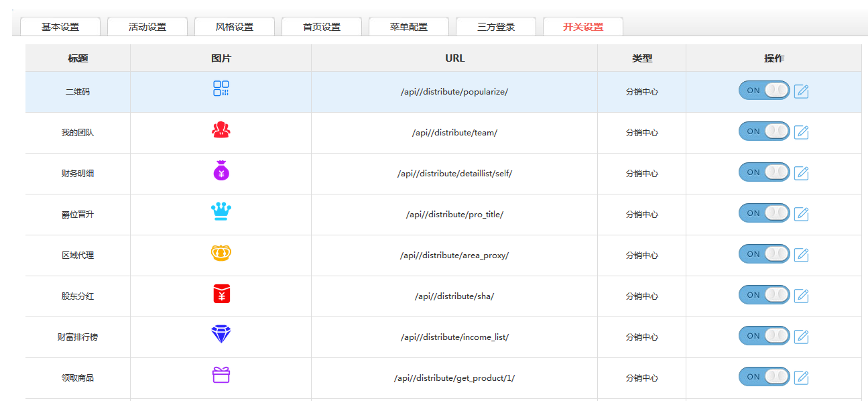This screenshot has width=868, height=401.
Task: Click the QR code icon in 二维码 row
Action: 221,89
